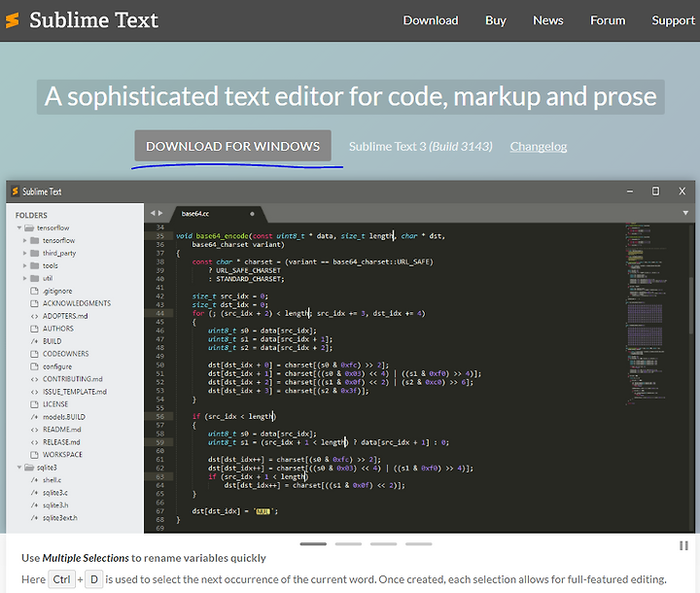The height and width of the screenshot is (593, 700).
Task: Expand the tools folder
Action: [x=25, y=265]
